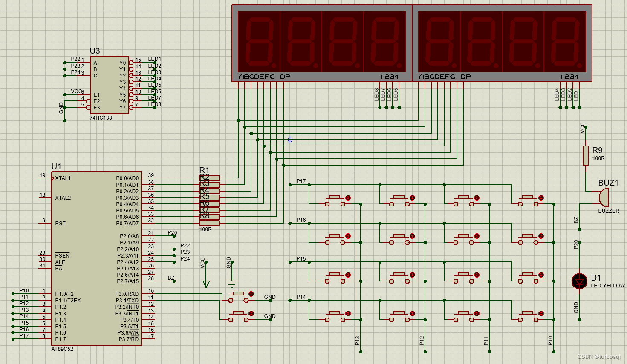Image resolution: width=627 pixels, height=364 pixels.
Task: Click the GND ground symbol above the P3.0 button
Action: pyautogui.click(x=232, y=283)
